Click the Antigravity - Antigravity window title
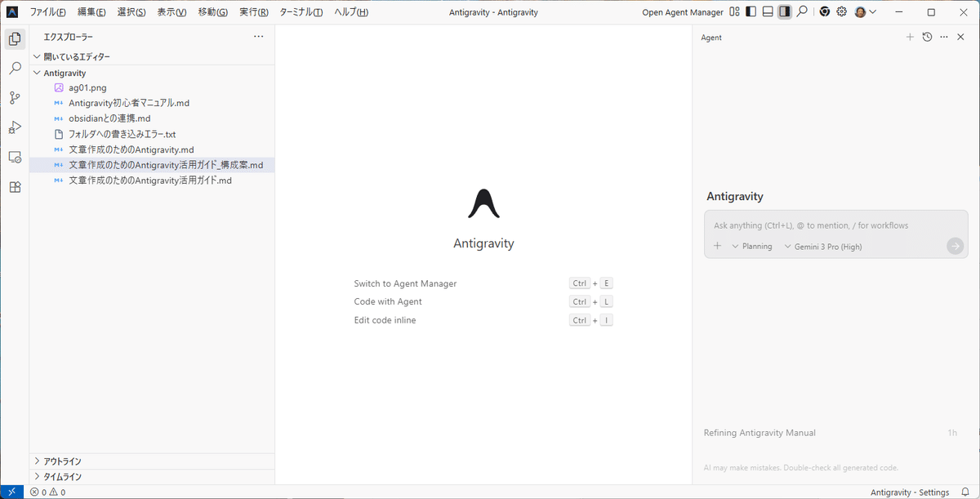This screenshot has width=980, height=499. pos(493,12)
